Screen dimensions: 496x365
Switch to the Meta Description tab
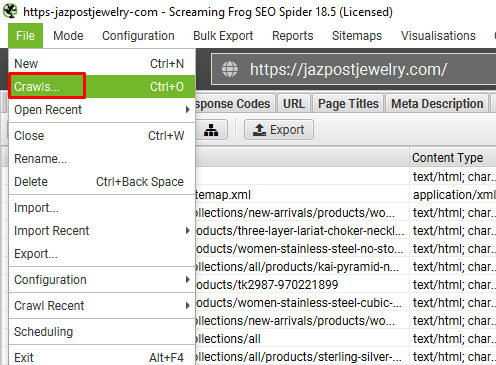pos(437,104)
